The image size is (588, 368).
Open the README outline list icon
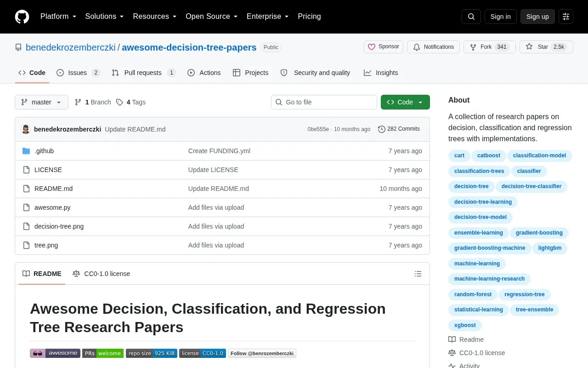[x=418, y=274]
